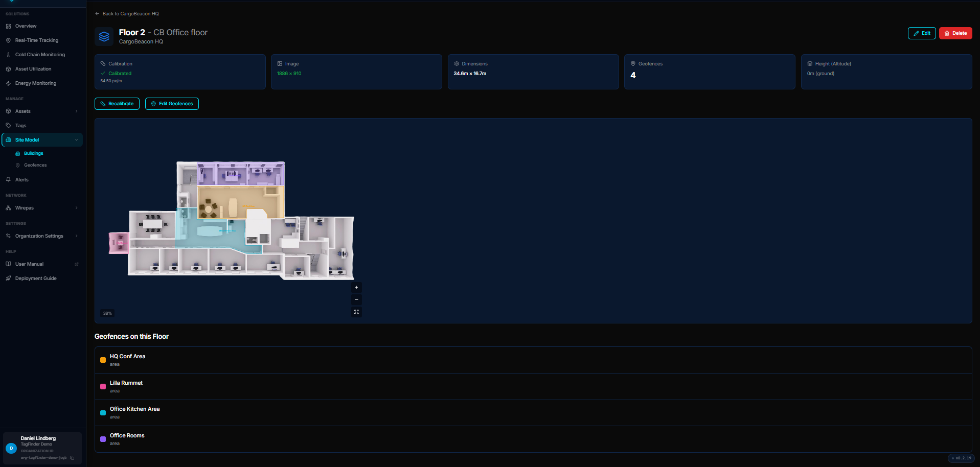This screenshot has width=980, height=467.
Task: Click the Edit floor button
Action: coord(922,33)
